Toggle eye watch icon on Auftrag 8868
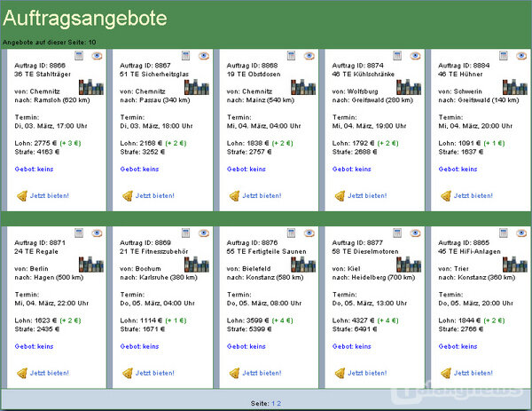The height and width of the screenshot is (411, 532). (309, 56)
